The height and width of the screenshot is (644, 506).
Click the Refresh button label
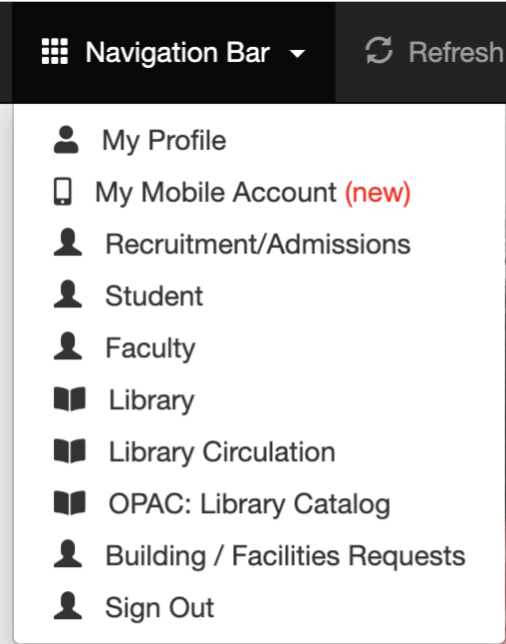(457, 52)
